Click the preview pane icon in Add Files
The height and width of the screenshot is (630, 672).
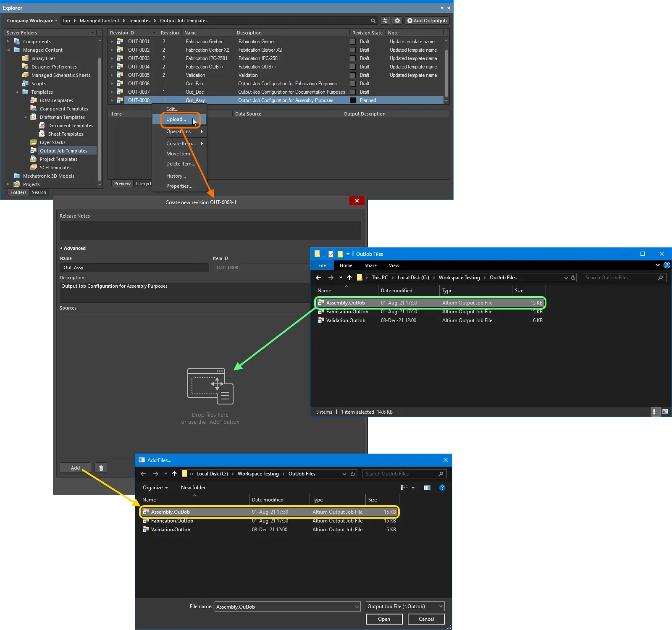point(427,488)
